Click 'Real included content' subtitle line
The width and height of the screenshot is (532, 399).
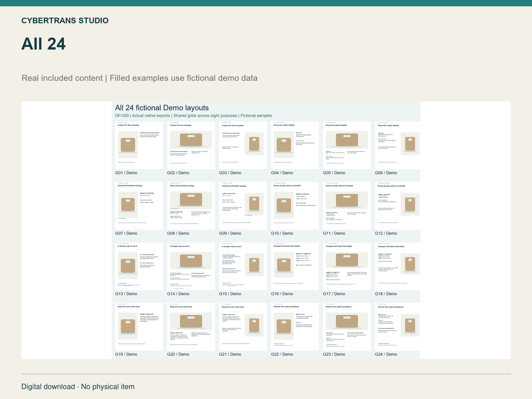(140, 78)
